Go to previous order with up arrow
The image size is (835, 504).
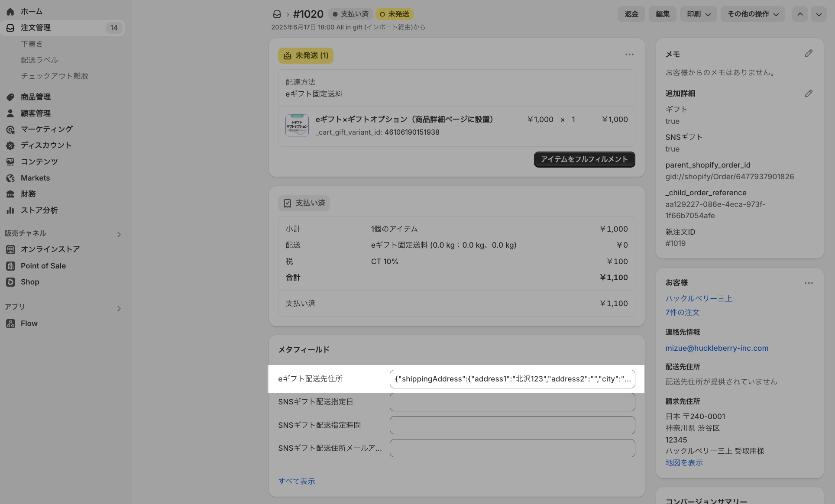(x=800, y=14)
